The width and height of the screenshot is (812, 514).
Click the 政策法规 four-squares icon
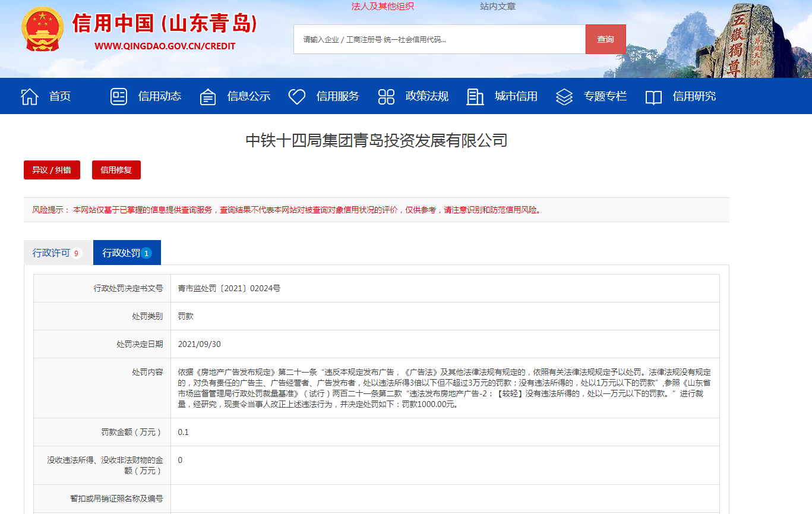[386, 96]
